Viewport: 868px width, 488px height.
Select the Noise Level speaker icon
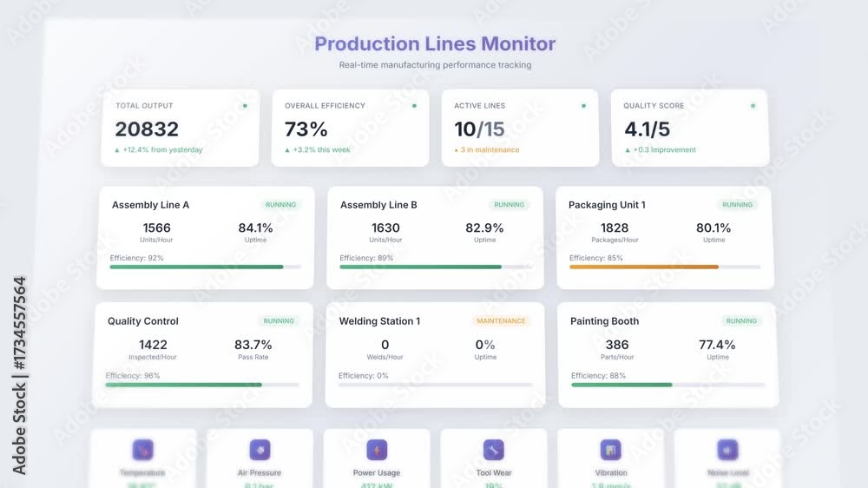pyautogui.click(x=727, y=450)
